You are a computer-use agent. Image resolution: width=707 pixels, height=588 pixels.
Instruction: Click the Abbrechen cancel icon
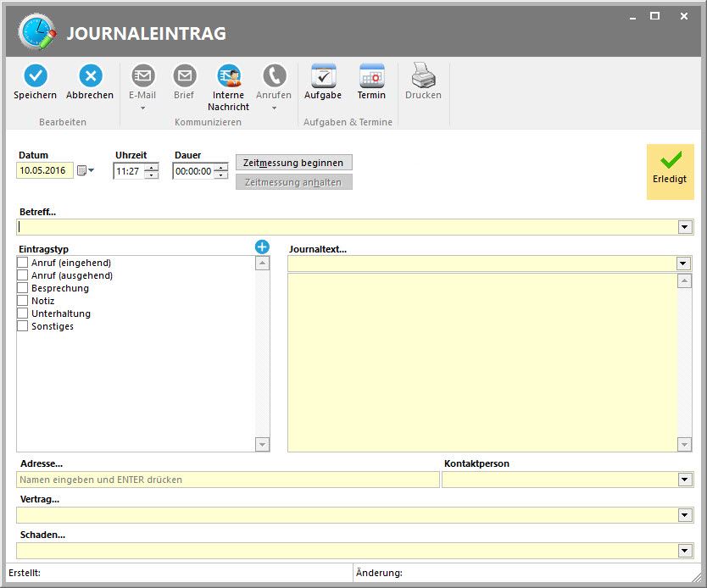point(90,77)
